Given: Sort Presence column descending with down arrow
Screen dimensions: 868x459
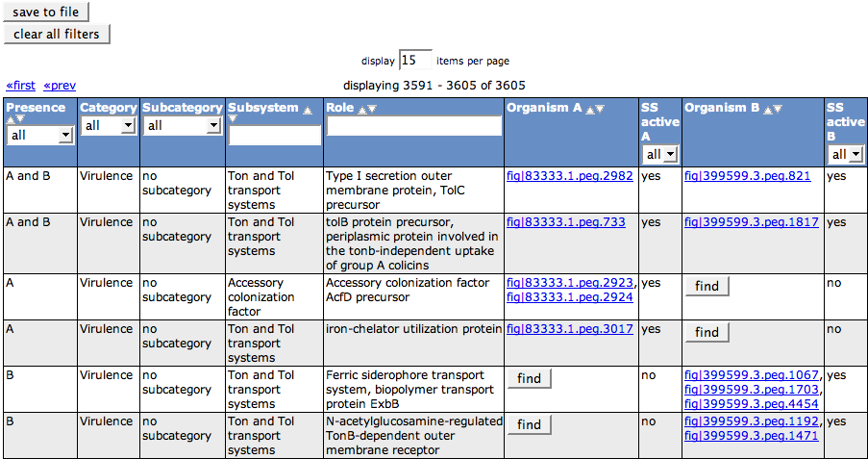Looking at the screenshot, I should (x=20, y=119).
